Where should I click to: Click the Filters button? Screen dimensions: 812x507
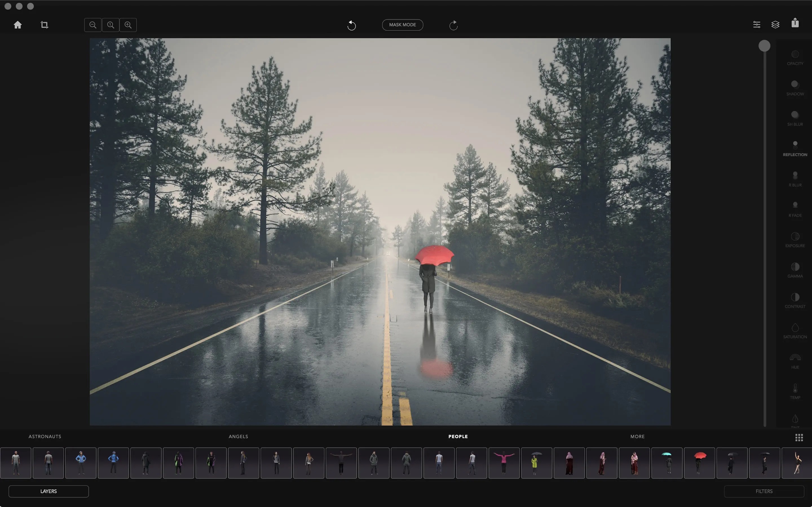(x=764, y=491)
